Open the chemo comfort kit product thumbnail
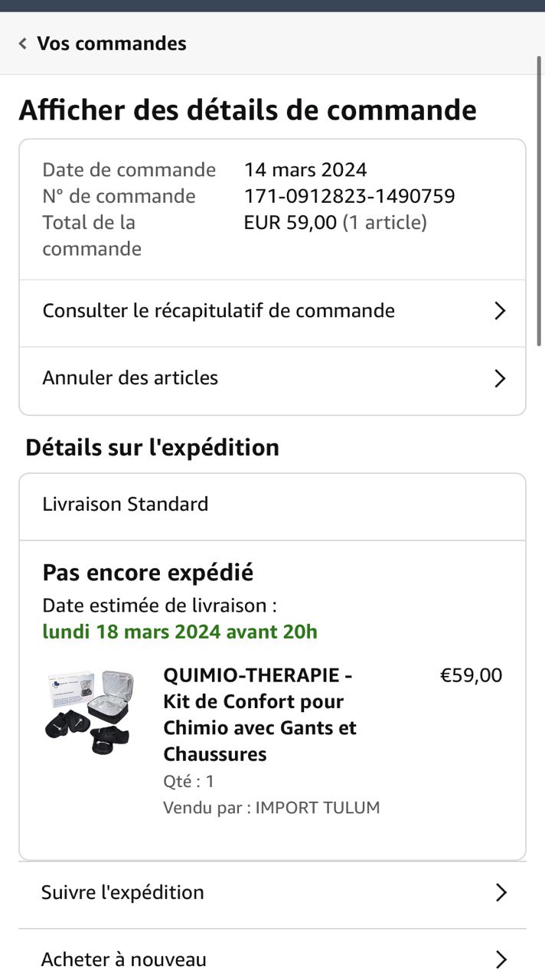The height and width of the screenshot is (980, 545). (x=90, y=712)
